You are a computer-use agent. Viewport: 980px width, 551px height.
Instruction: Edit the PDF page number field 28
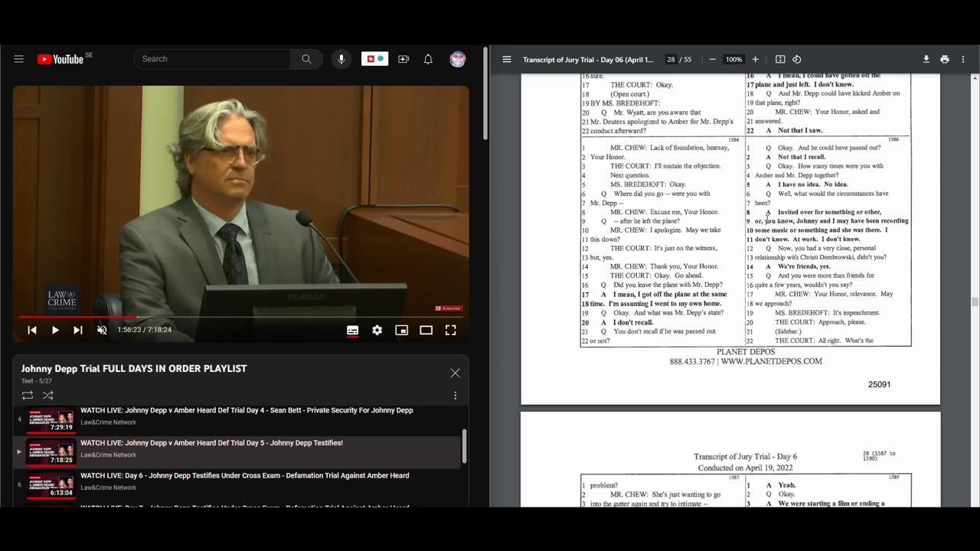tap(671, 59)
